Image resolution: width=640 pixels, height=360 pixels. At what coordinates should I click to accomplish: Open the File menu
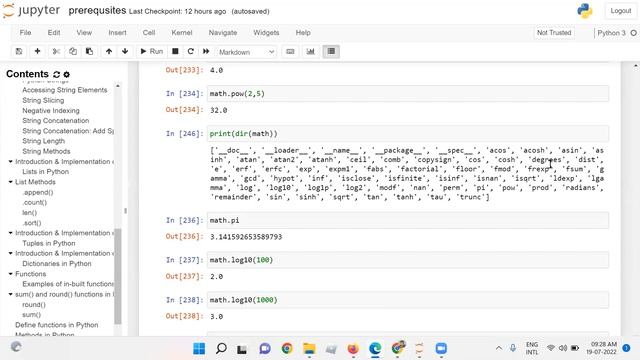tap(25, 33)
